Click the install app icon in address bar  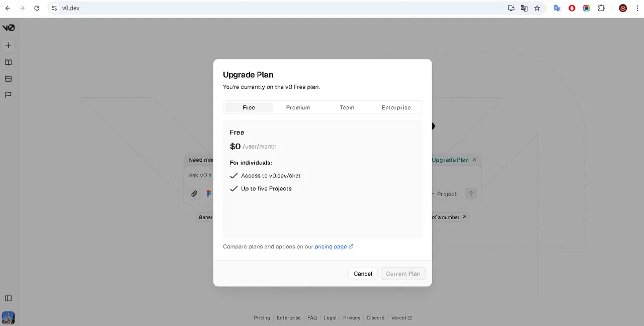coord(511,8)
